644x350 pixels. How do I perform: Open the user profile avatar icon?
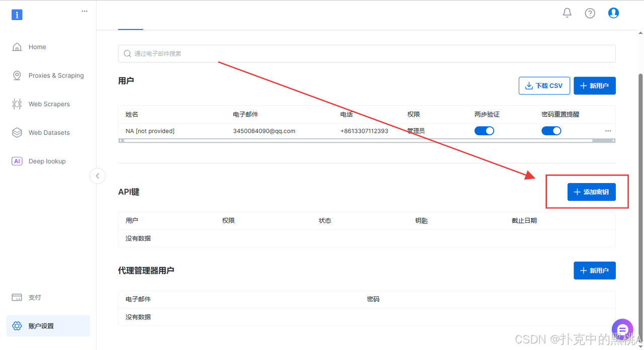tap(613, 13)
